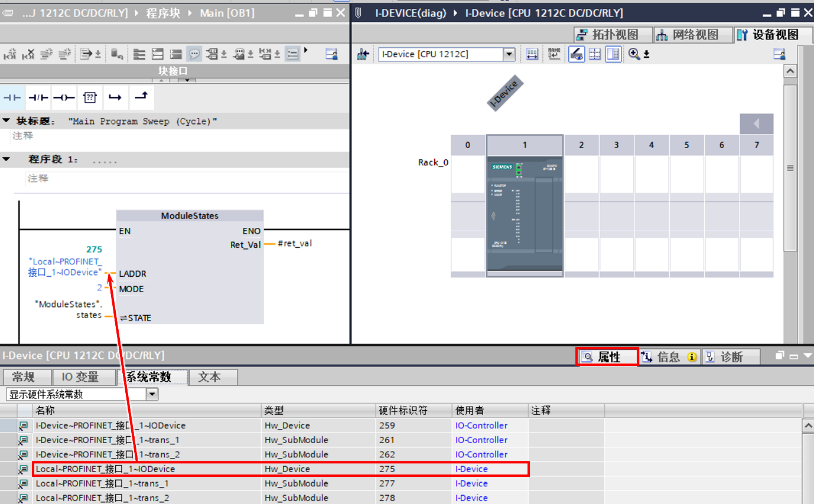Click the I-Device link in row 275
The width and height of the screenshot is (814, 504).
(471, 469)
